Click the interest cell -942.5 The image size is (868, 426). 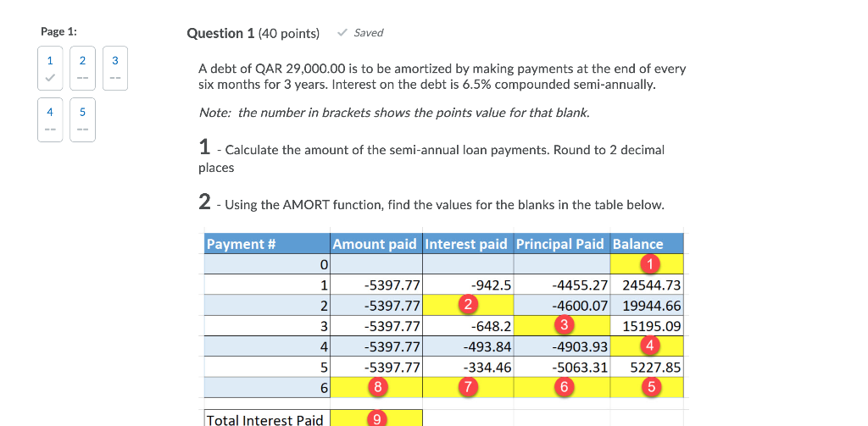468,285
